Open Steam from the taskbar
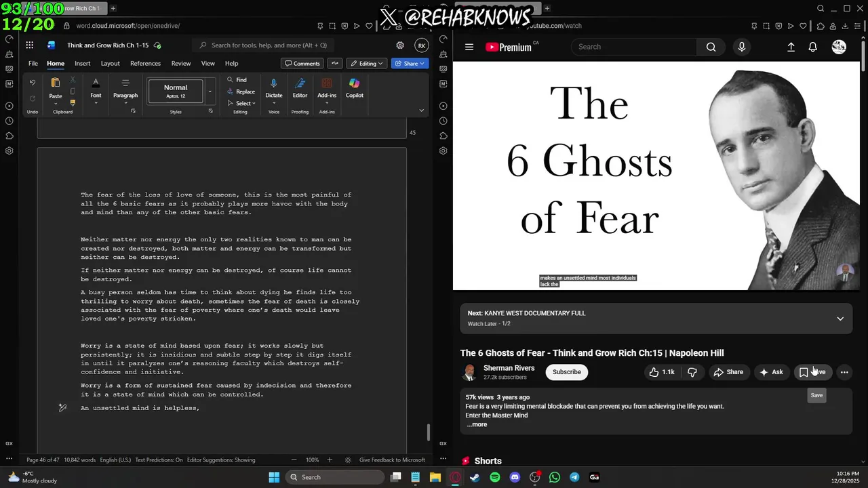The image size is (868, 488). (475, 477)
